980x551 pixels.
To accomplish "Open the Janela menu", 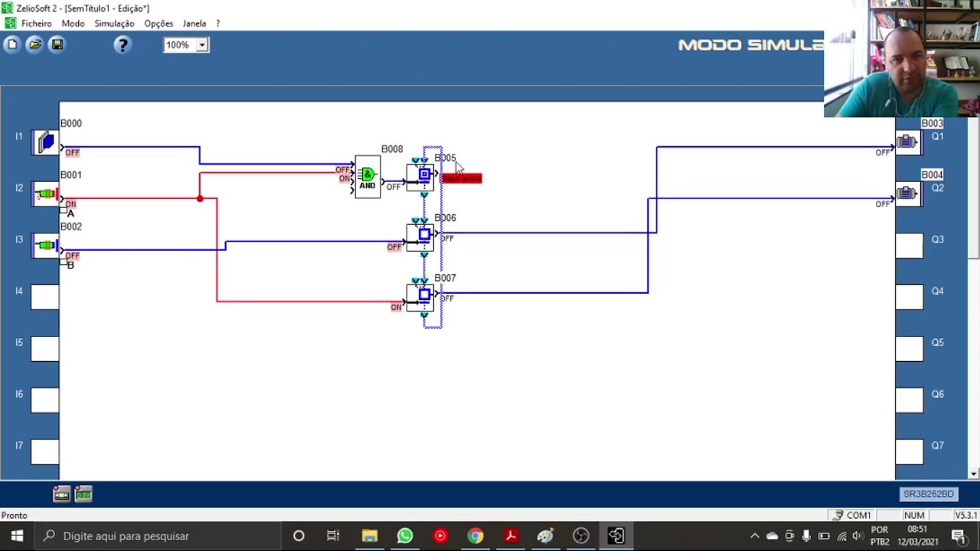I will pos(194,24).
